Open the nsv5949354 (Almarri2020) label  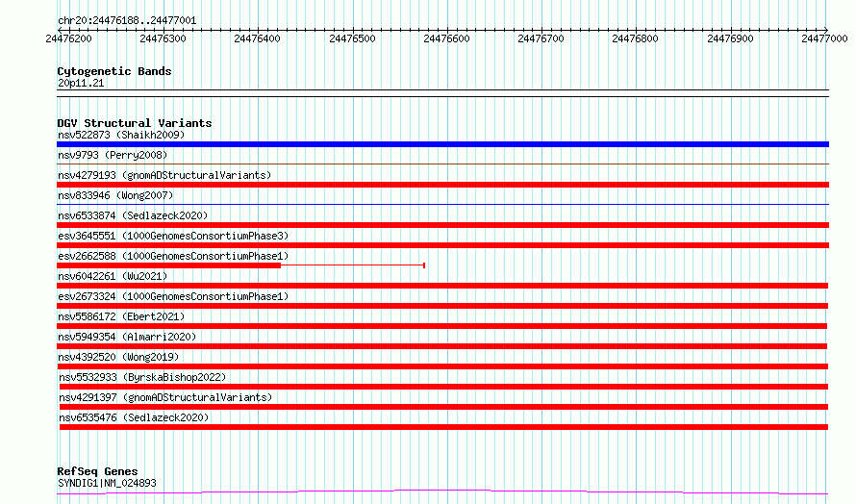click(127, 337)
